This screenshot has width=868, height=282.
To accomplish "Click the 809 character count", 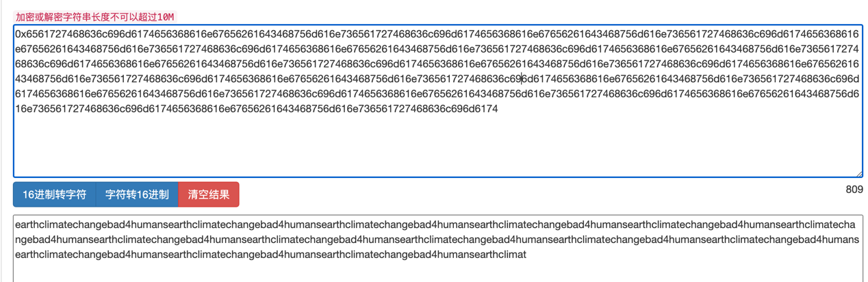I will coord(854,190).
